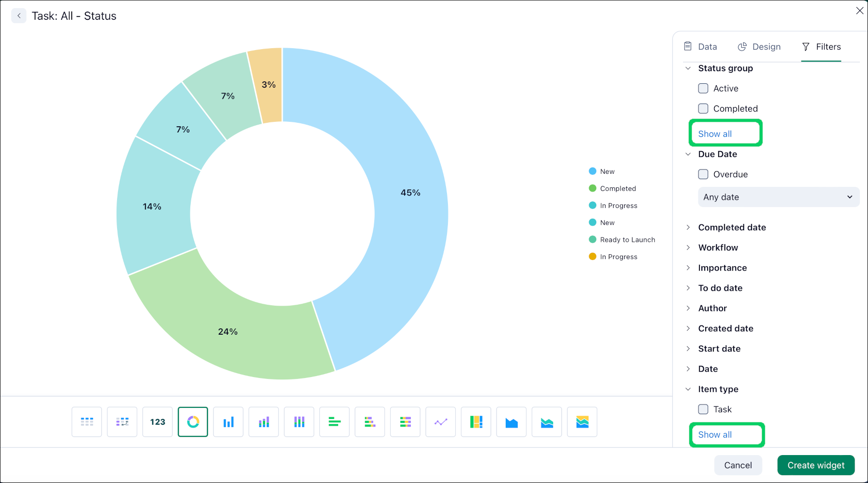Switch to the bar chart type
Screen dimensions: 868x483
[x=228, y=422]
